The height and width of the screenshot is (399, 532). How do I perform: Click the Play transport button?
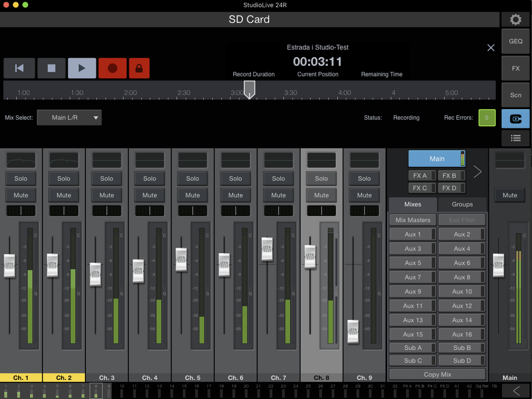tap(82, 68)
